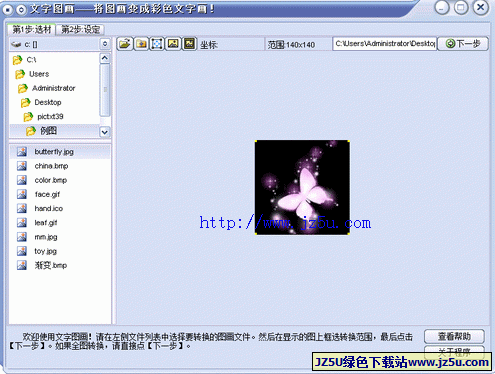Viewport: 495px width, 374px height.
Task: Maximize the 文字图画 window
Action: pos(461,7)
